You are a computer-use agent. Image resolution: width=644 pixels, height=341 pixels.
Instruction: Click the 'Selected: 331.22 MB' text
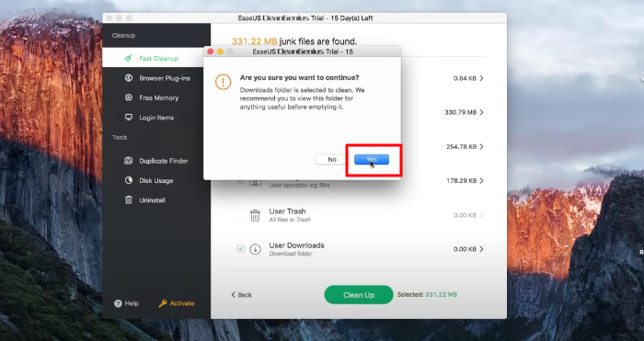(427, 295)
